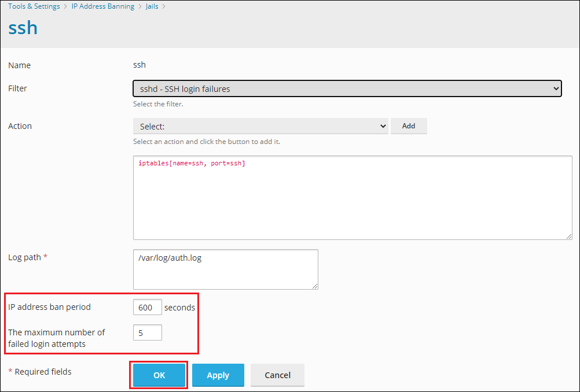Open the Tools & Settings breadcrumb link
Screen dimensions: 580x392
pos(34,6)
